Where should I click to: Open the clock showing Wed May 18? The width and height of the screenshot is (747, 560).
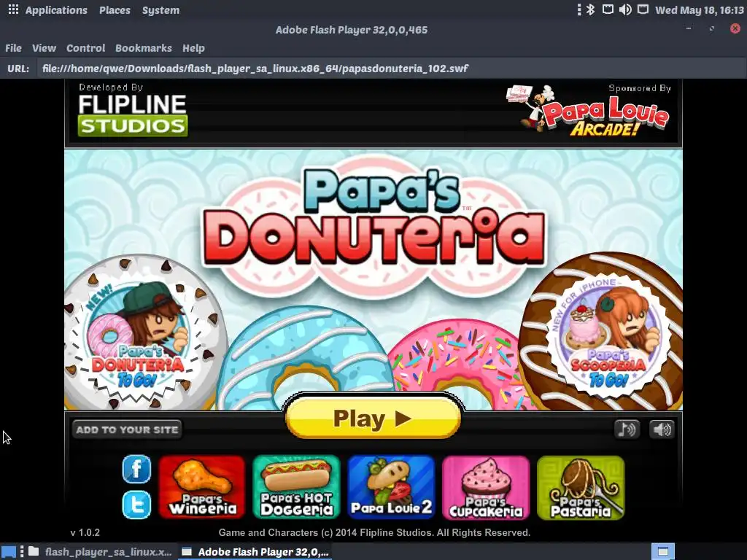[x=700, y=10]
